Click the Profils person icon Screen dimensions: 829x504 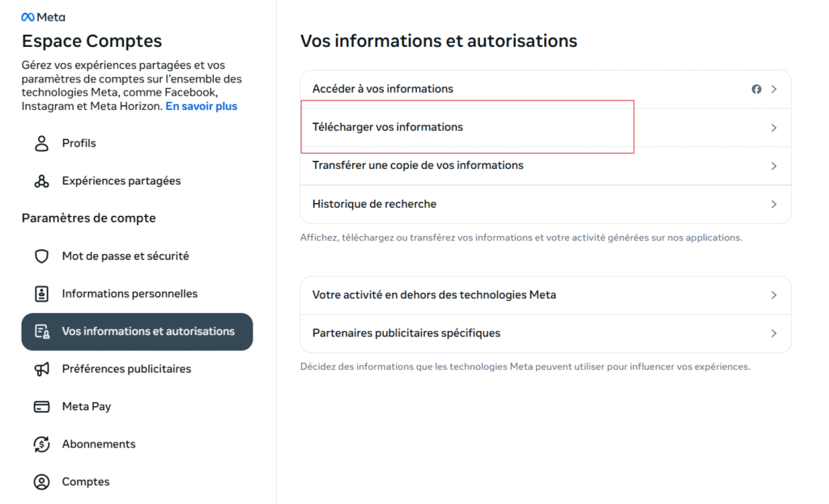pos(41,143)
